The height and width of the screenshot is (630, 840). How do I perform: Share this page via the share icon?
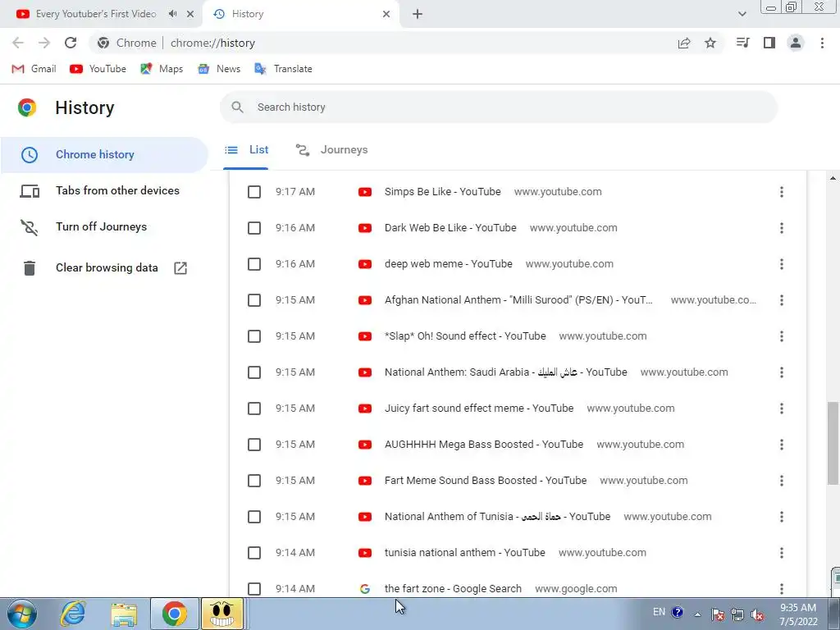pyautogui.click(x=683, y=43)
